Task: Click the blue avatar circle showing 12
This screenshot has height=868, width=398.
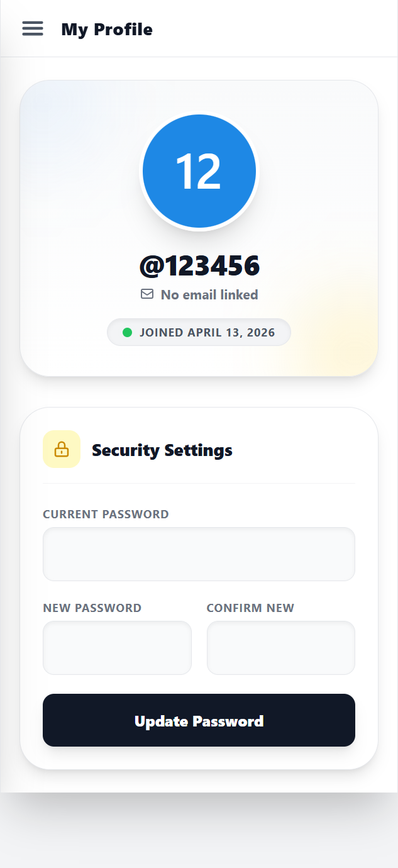Action: (x=199, y=171)
